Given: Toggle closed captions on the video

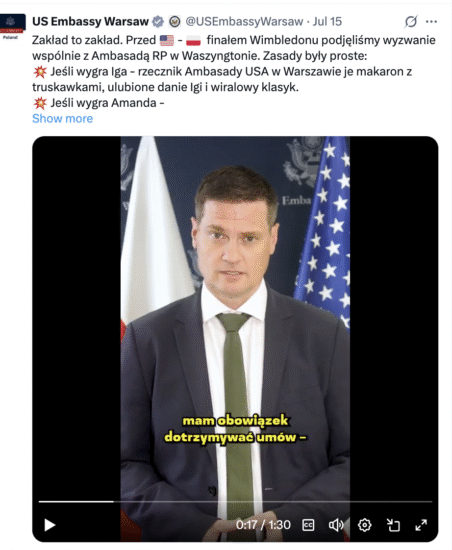Looking at the screenshot, I should click(308, 525).
